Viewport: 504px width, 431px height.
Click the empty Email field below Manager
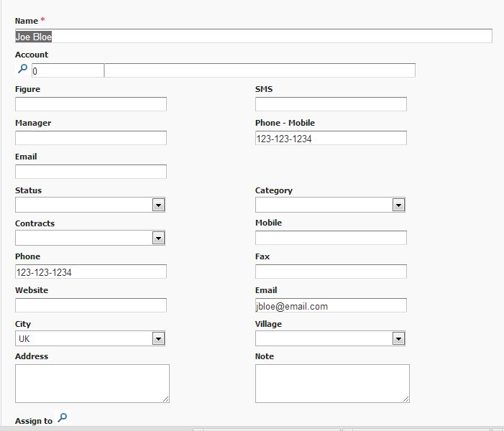(91, 172)
